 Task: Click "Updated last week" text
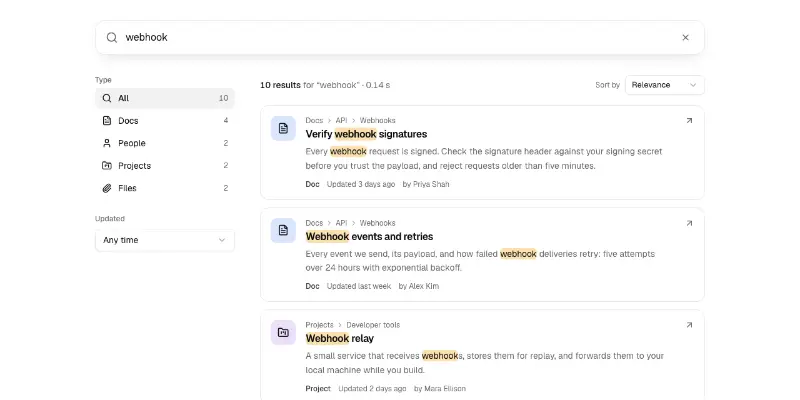coord(359,286)
